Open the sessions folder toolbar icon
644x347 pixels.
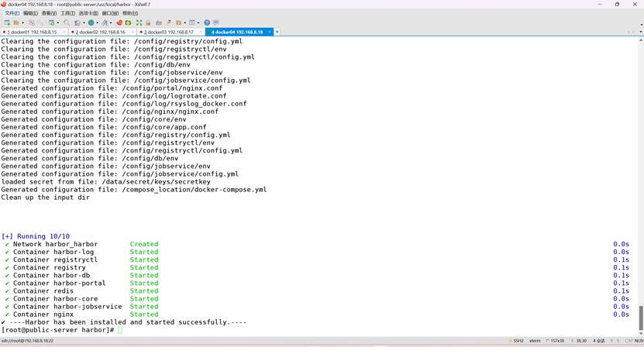click(x=16, y=22)
